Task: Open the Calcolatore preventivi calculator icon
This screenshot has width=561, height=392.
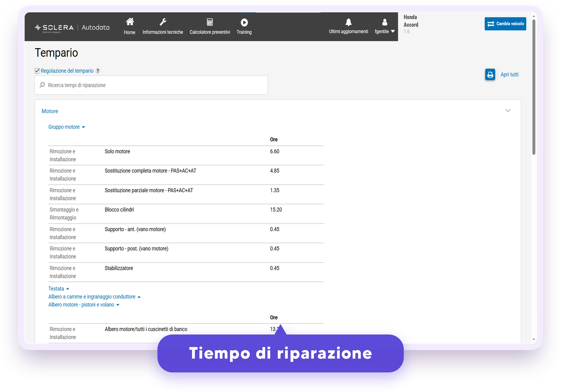Action: pos(210,22)
